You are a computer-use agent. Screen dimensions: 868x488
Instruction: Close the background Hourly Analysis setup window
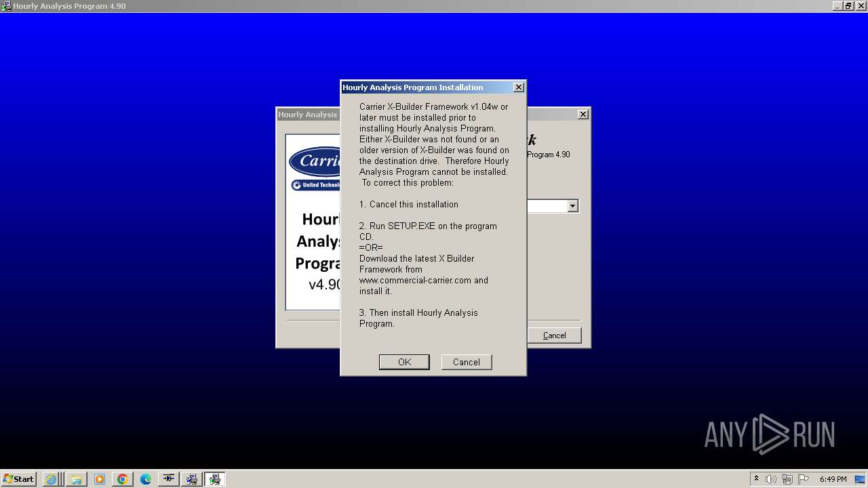tap(583, 115)
